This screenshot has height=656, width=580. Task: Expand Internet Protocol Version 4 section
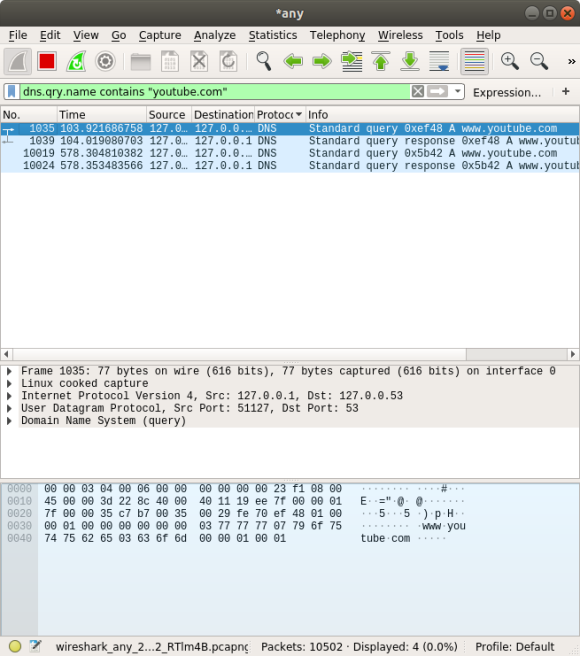click(9, 396)
